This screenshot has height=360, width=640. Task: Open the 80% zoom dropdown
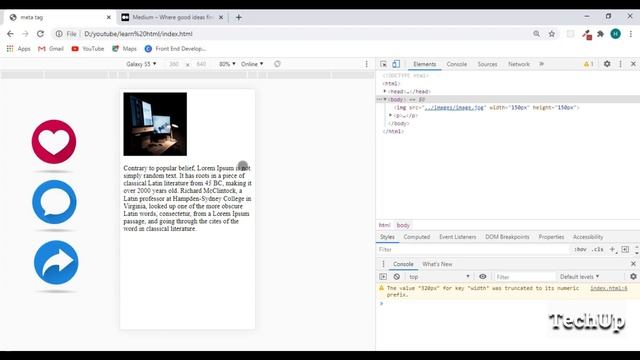click(227, 64)
